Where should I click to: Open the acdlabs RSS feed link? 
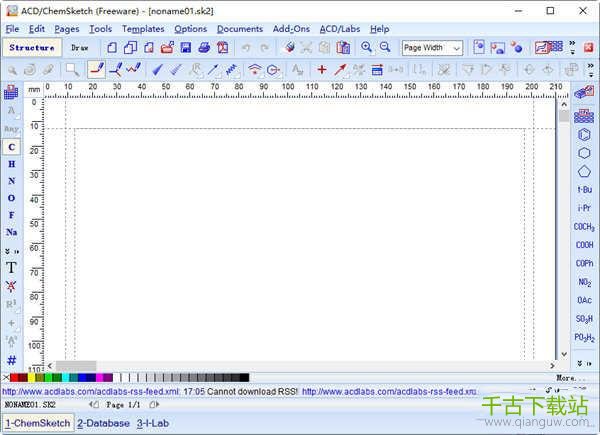[90, 391]
